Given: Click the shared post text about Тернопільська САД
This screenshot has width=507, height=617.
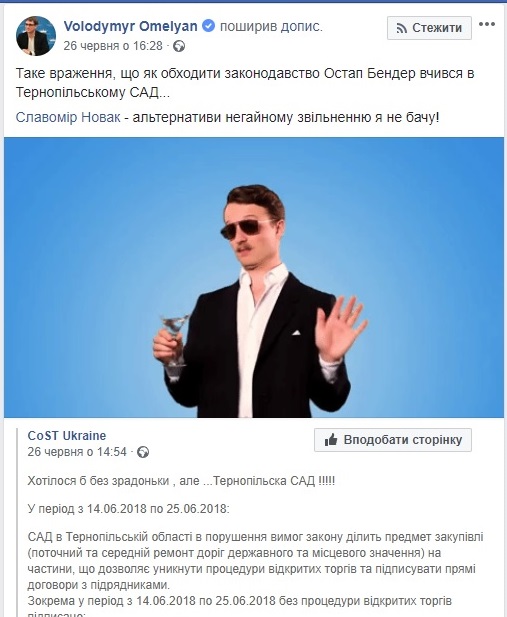Looking at the screenshot, I should point(181,481).
